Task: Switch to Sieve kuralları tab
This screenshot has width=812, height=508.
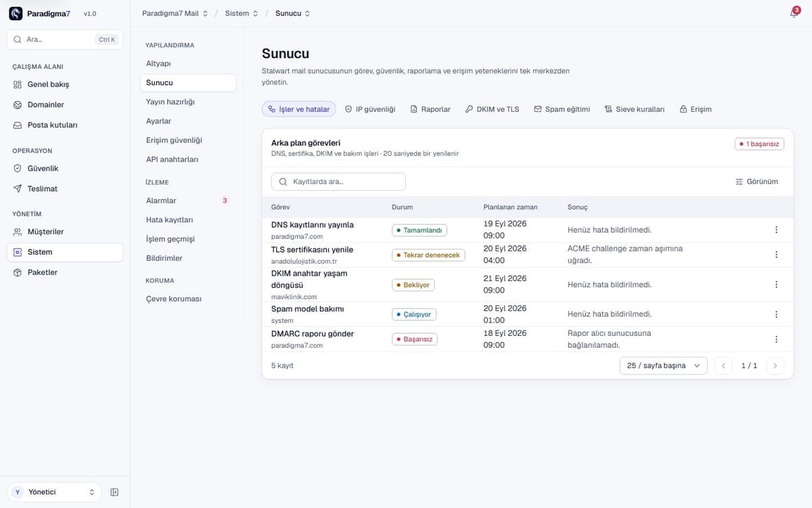Action: (635, 109)
